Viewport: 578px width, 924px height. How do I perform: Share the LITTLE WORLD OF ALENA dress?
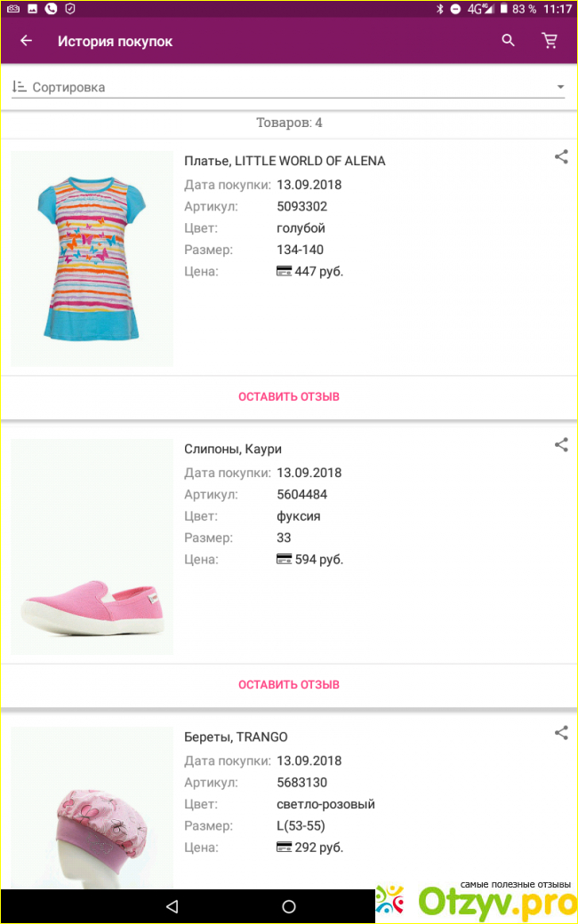pyautogui.click(x=561, y=157)
